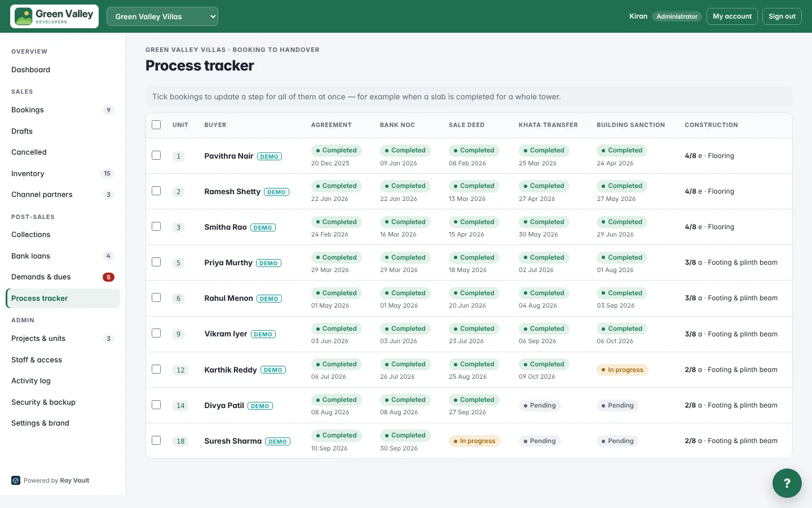Screen dimensions: 812x508
Task: Click Rahul Menon's buyer name
Action: pyautogui.click(x=228, y=298)
